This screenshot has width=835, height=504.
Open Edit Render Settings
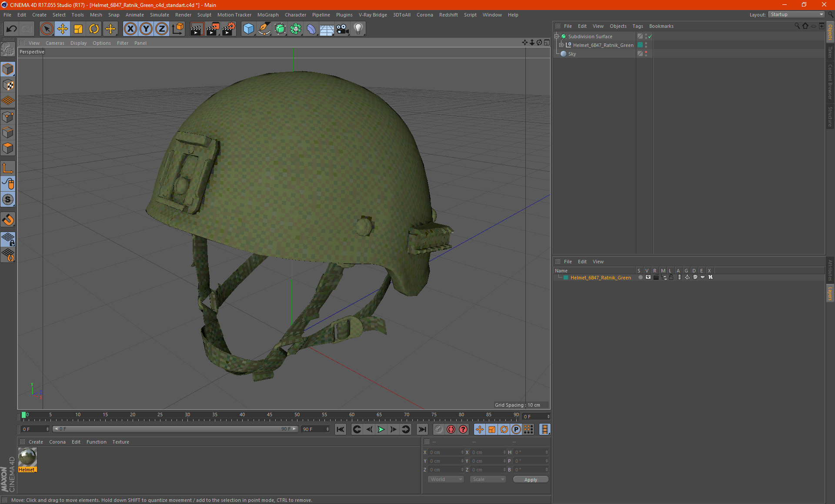(x=229, y=29)
